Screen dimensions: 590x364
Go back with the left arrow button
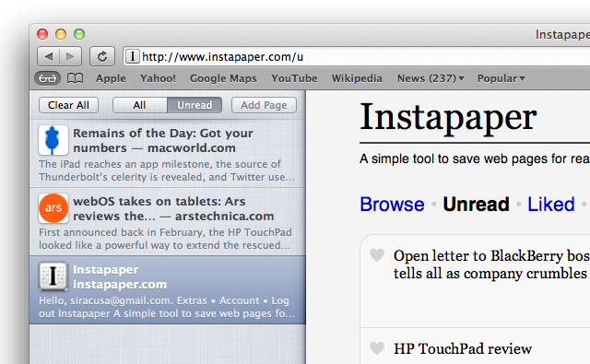coord(49,56)
